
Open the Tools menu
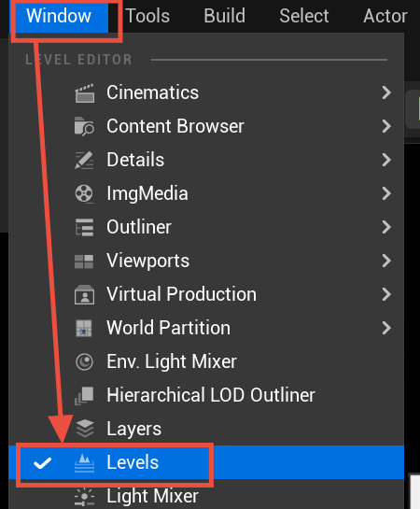coord(147,16)
